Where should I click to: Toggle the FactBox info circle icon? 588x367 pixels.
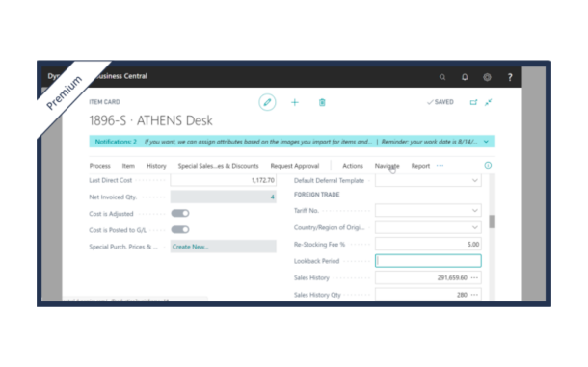click(488, 166)
